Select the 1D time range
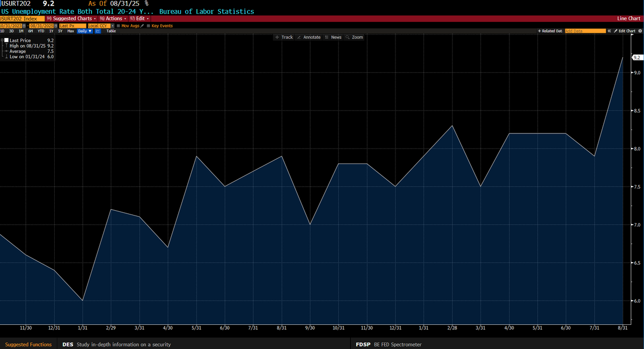The width and height of the screenshot is (644, 349). click(3, 31)
